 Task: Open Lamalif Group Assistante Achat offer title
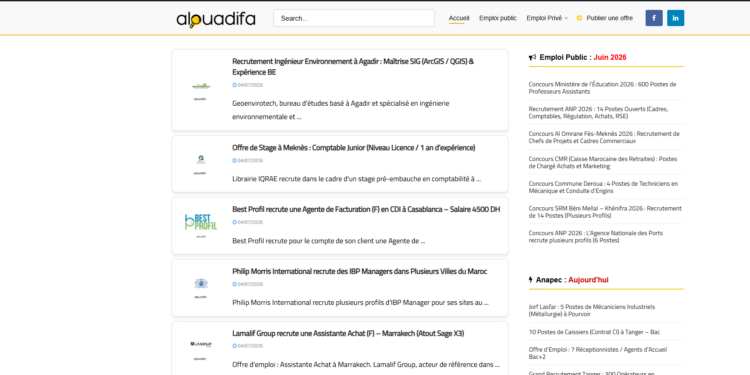(348, 333)
